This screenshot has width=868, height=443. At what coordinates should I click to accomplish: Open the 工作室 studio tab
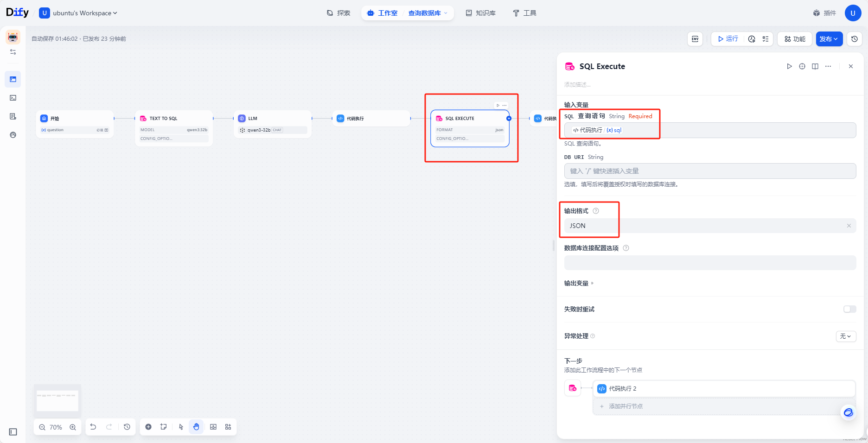pos(383,13)
